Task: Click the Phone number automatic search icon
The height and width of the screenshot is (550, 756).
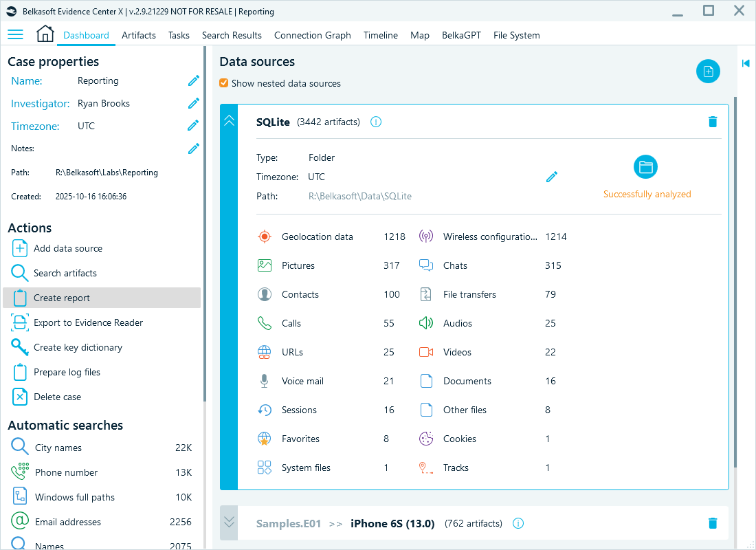Action: click(19, 472)
